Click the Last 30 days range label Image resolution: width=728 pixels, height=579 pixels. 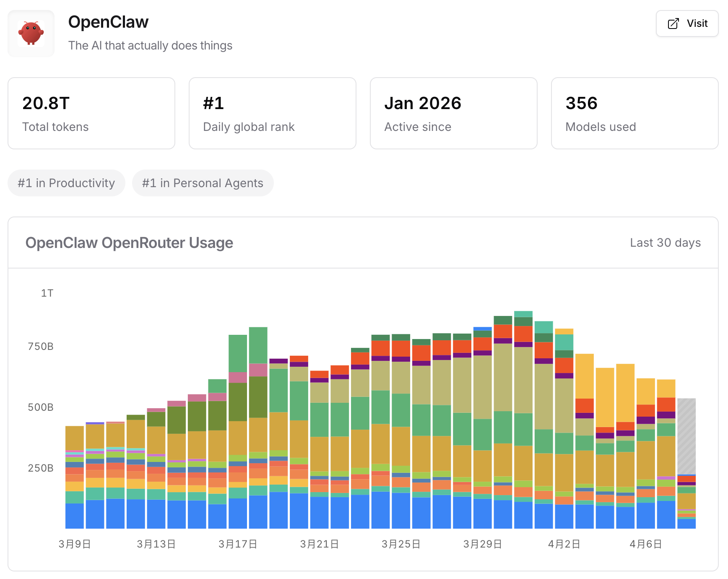pyautogui.click(x=665, y=243)
